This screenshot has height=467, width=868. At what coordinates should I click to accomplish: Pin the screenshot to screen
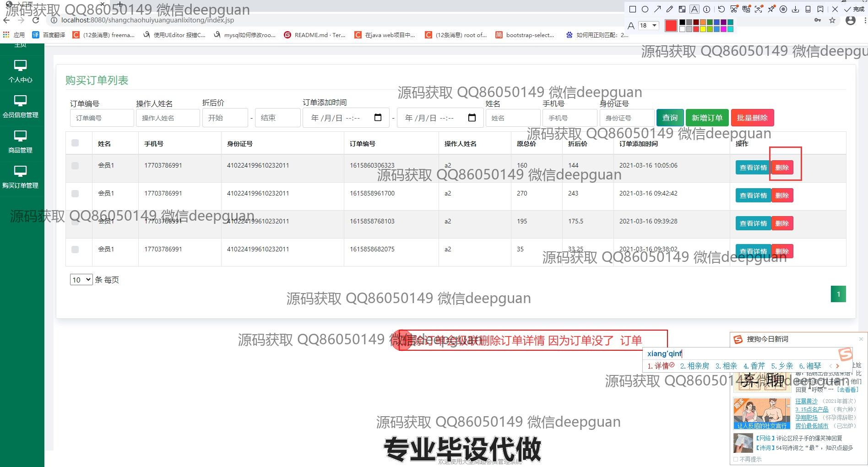(x=771, y=9)
